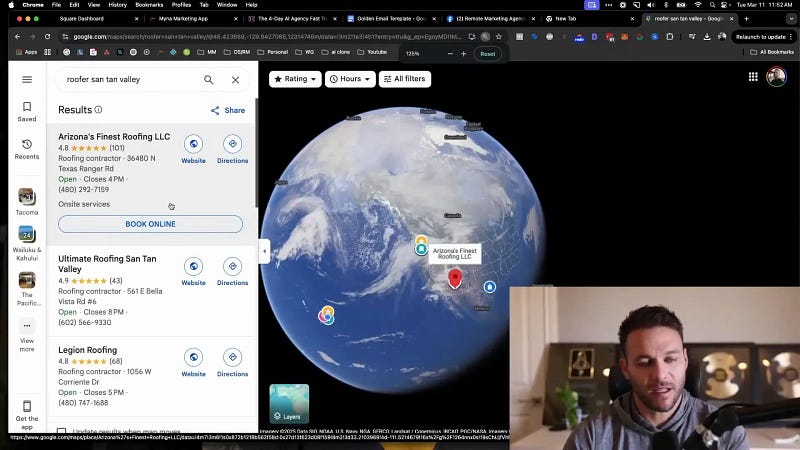Screen dimensions: 800x450
Task: Decrease zoom with minus button
Action: pos(450,54)
